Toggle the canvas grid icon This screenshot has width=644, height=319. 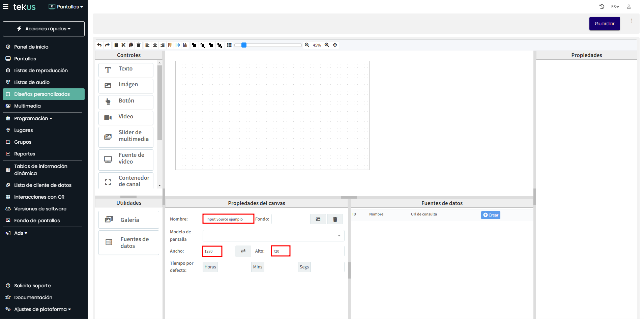pyautogui.click(x=229, y=45)
